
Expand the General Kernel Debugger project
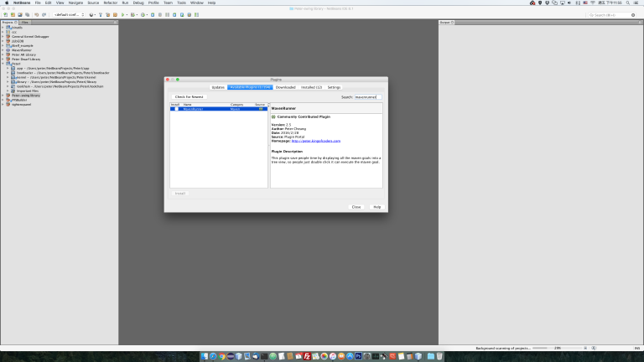pyautogui.click(x=3, y=37)
